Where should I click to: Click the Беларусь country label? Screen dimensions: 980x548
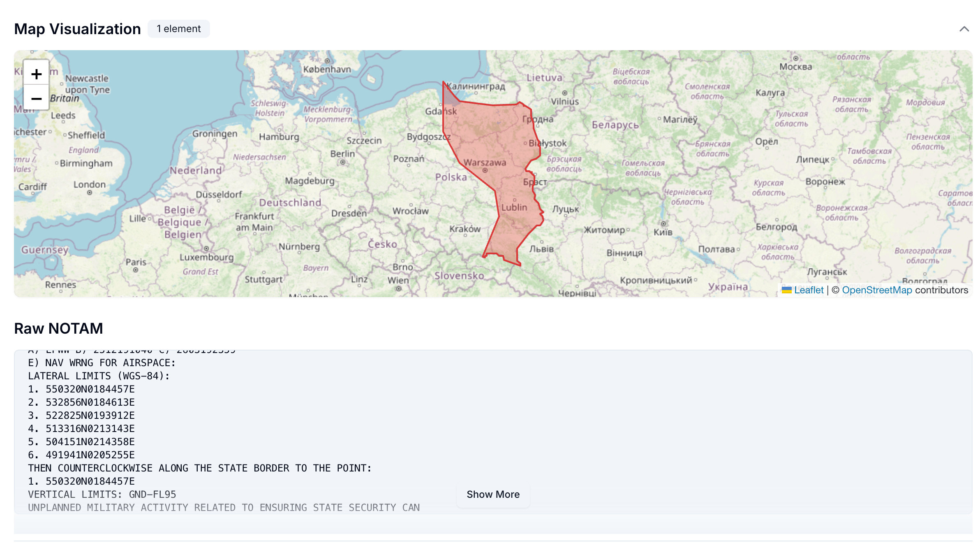tap(615, 125)
